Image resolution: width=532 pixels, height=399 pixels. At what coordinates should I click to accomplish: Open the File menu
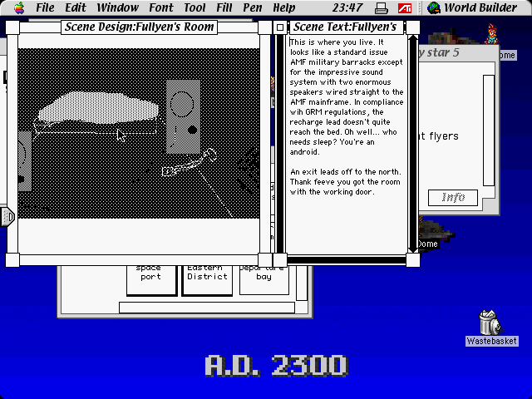click(x=45, y=7)
